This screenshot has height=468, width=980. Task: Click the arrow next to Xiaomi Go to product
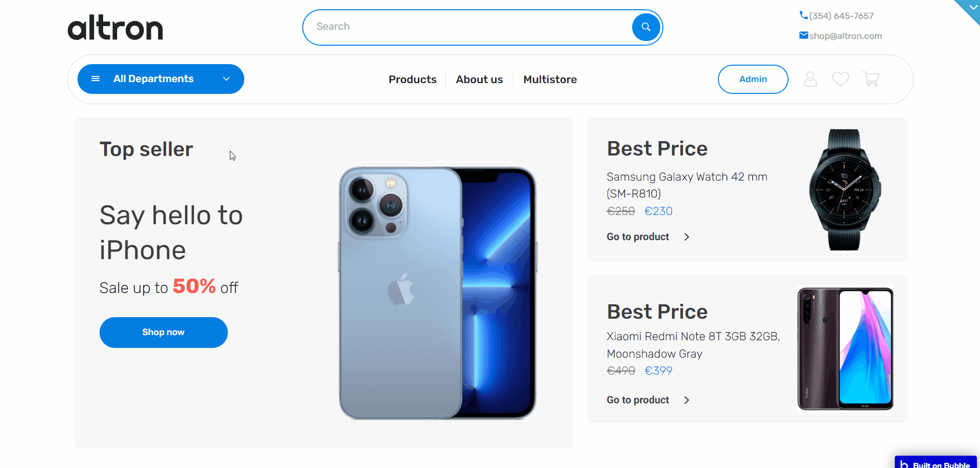pos(687,400)
